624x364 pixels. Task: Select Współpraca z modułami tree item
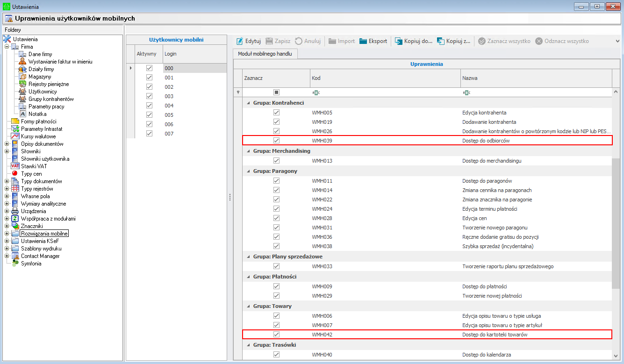pos(48,219)
